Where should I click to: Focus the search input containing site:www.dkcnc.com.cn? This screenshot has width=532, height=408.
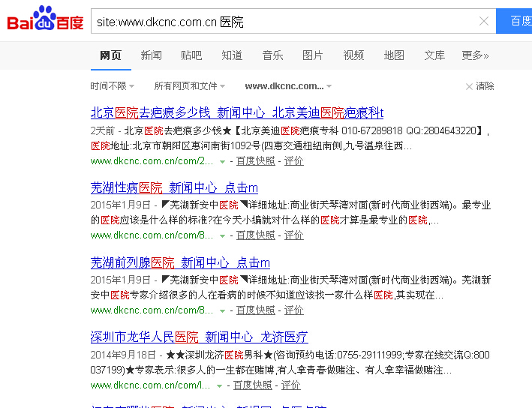285,22
